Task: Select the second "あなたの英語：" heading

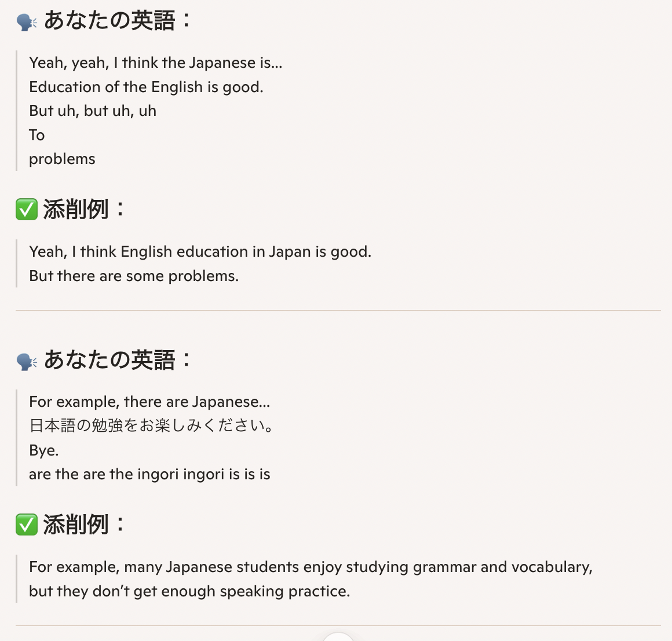Action: coord(117,360)
